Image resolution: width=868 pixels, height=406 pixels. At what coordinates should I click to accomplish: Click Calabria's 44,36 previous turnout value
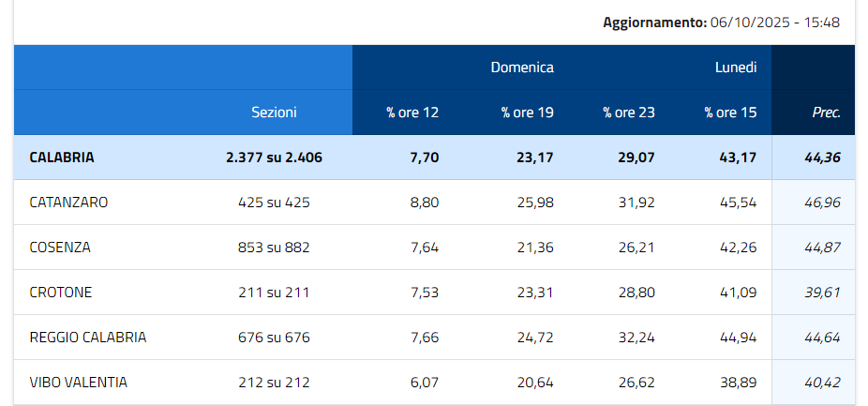822,158
